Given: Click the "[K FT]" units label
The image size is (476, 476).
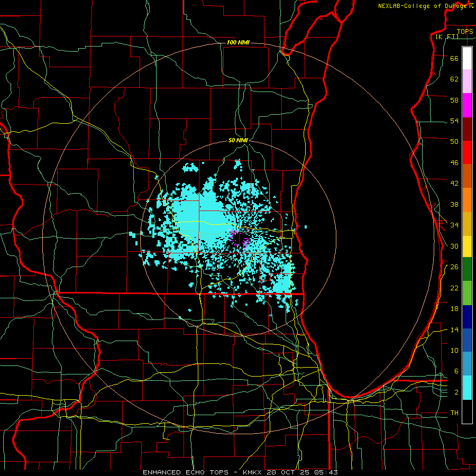Looking at the screenshot, I should (447, 36).
